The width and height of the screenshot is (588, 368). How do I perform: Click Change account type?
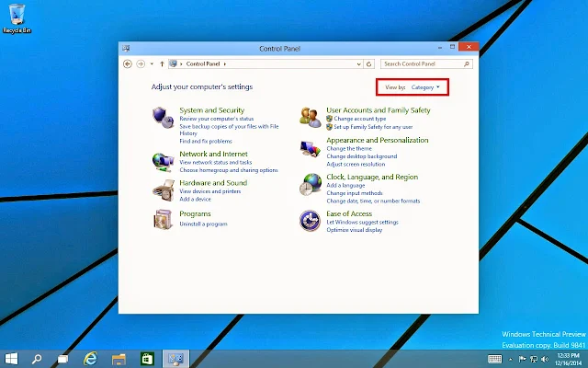[x=360, y=119]
